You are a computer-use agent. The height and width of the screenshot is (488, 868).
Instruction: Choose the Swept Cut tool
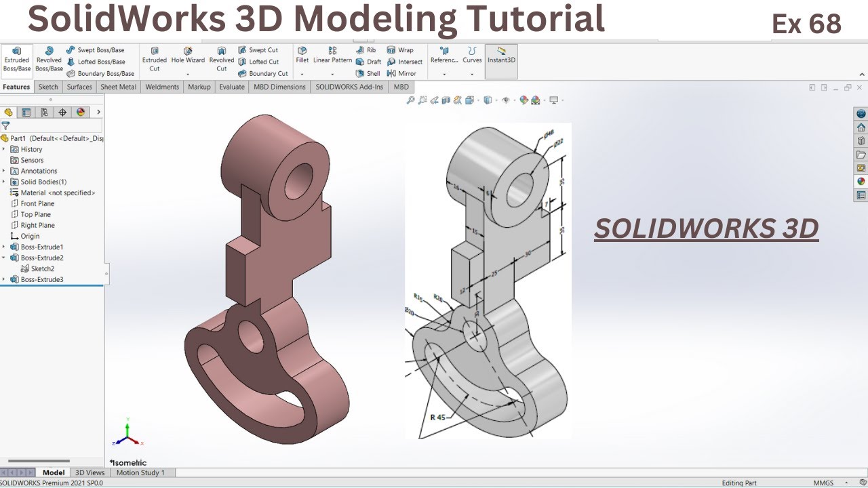click(258, 50)
